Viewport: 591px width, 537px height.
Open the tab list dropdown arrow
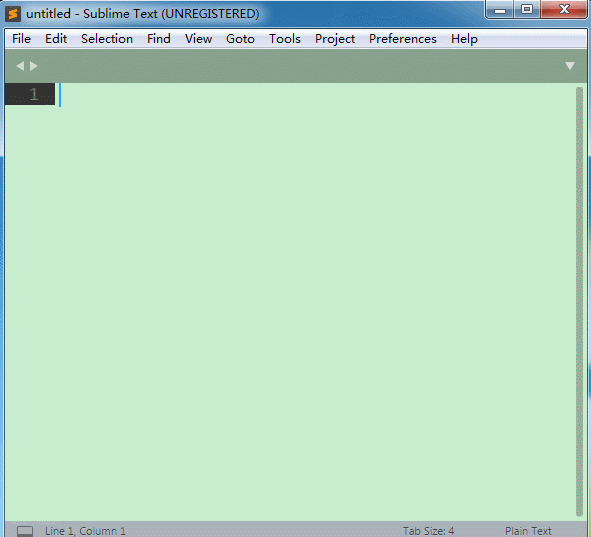(570, 66)
